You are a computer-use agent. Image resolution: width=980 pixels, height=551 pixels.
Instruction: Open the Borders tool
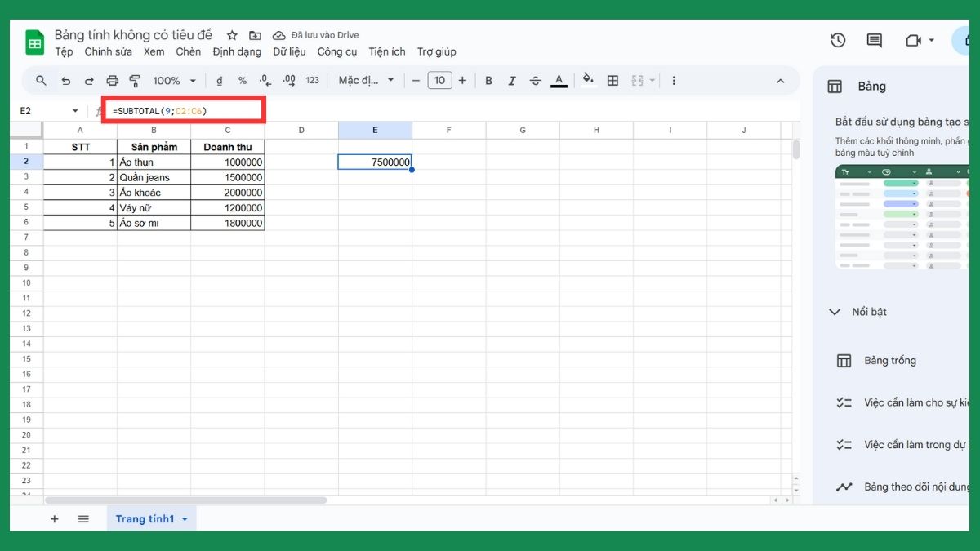tap(612, 80)
